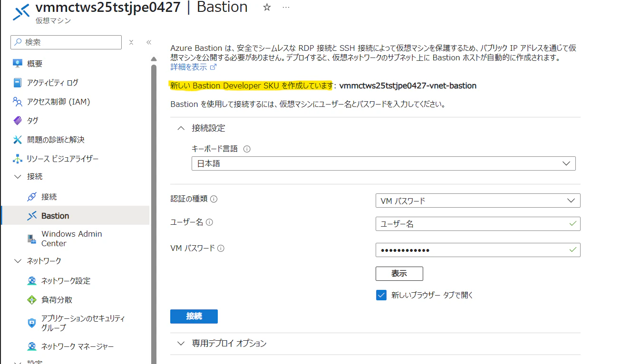The width and height of the screenshot is (621, 364).
Task: Click the Windows Admin Center icon
Action: tap(32, 239)
